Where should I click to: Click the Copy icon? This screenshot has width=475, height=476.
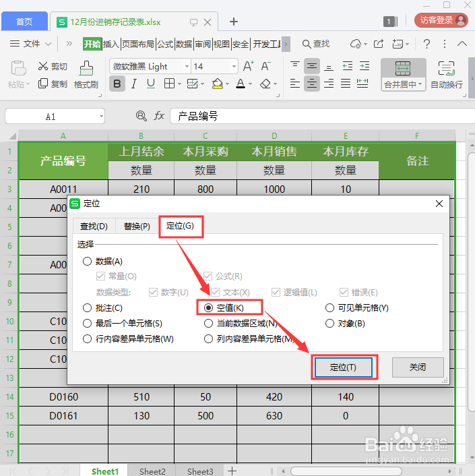coord(43,84)
